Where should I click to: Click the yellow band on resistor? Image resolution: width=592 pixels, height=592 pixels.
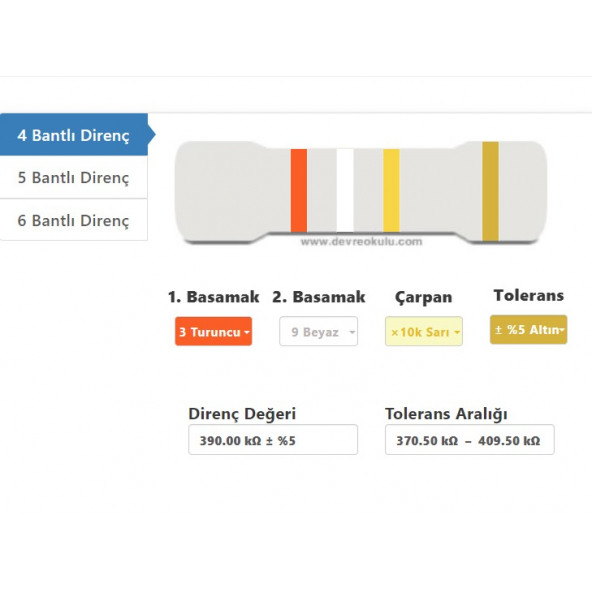391,191
